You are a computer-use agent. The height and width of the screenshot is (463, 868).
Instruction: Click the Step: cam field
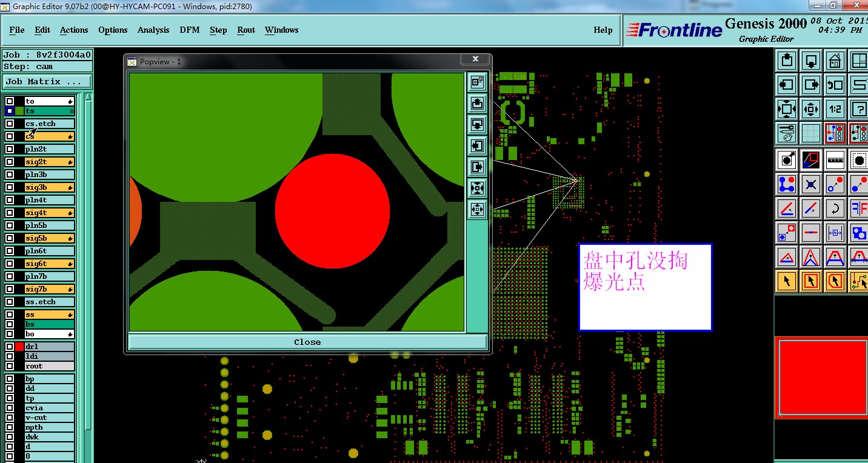pyautogui.click(x=47, y=67)
